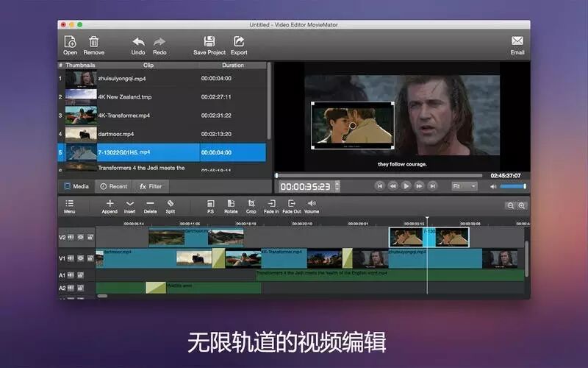Select the highlighted 7-13022G01H5.mp4 row

point(162,152)
